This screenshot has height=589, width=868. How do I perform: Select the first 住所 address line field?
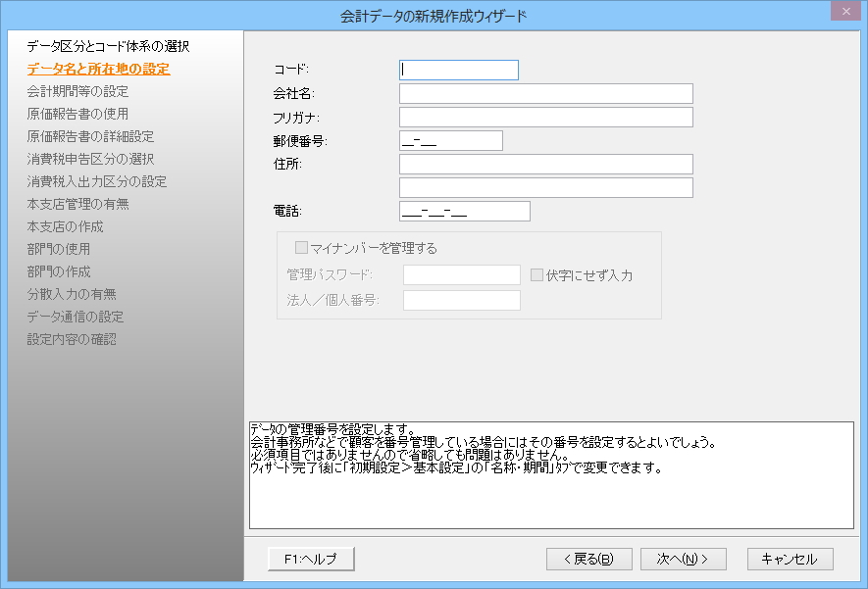tap(545, 164)
